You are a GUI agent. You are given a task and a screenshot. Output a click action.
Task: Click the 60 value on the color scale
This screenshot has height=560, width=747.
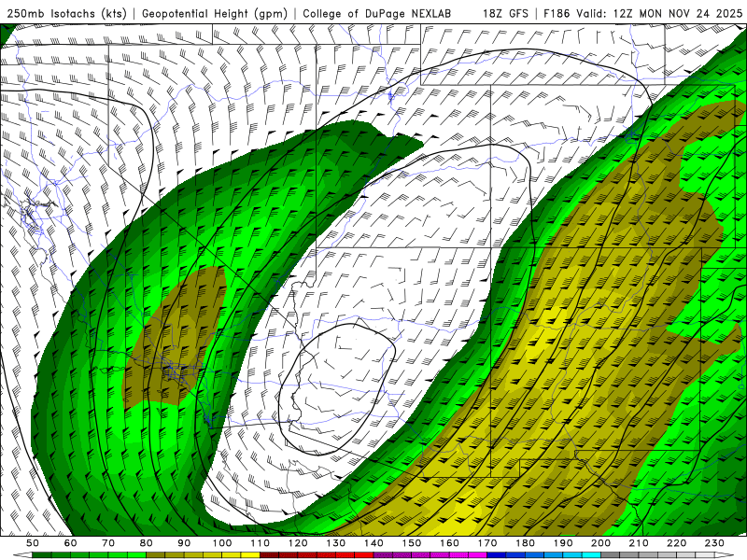[x=70, y=543]
